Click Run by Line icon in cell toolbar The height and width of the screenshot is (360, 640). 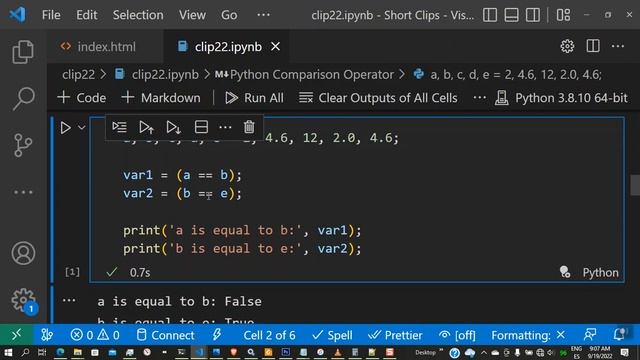(x=119, y=127)
